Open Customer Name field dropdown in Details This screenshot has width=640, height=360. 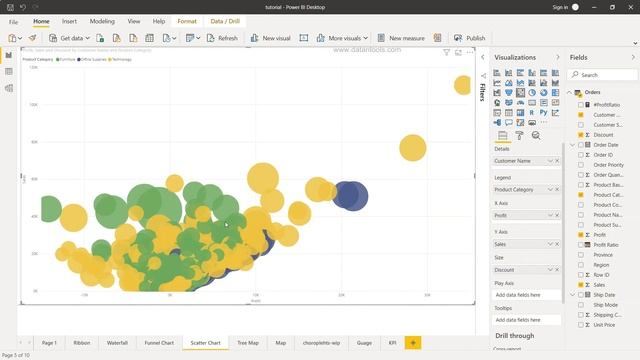(x=550, y=161)
